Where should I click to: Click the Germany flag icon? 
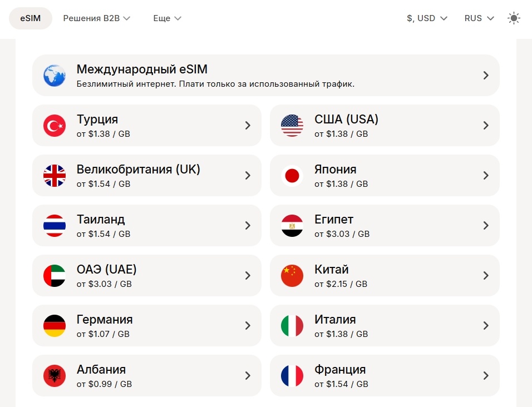[x=54, y=325]
